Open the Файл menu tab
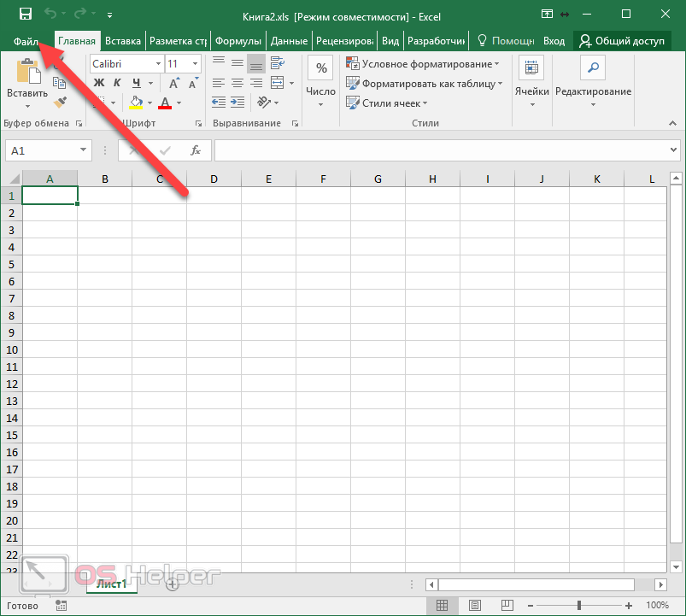Screen dimensions: 686x616 tap(26, 40)
